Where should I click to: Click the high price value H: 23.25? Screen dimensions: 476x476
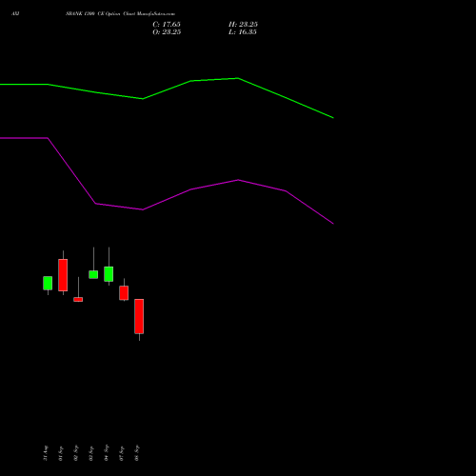[x=243, y=25]
